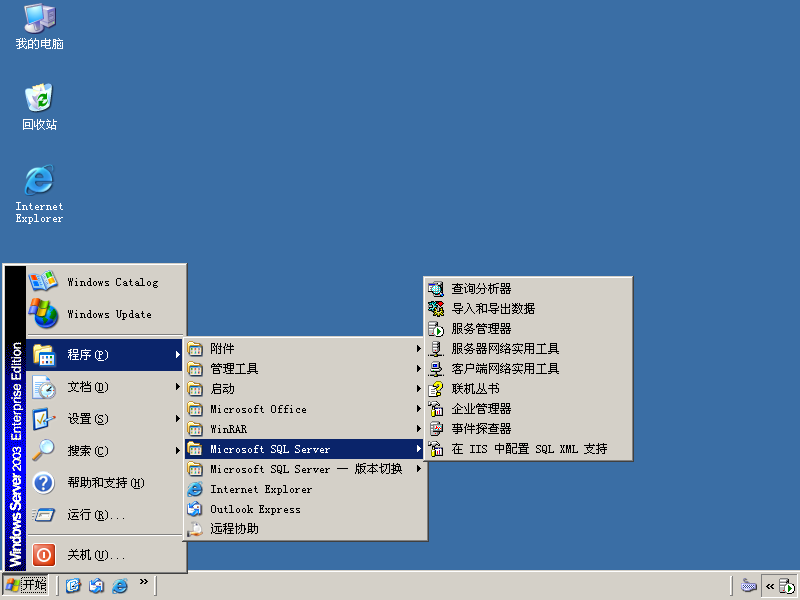Screen dimensions: 800x600
Task: Select the 附件 folder icon
Action: tap(195, 349)
